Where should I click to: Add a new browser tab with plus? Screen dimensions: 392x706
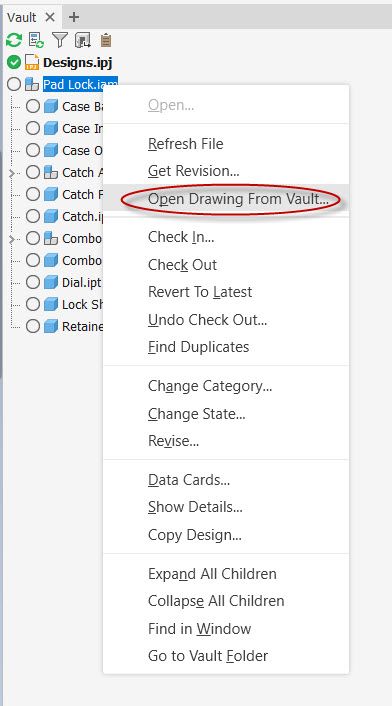74,17
